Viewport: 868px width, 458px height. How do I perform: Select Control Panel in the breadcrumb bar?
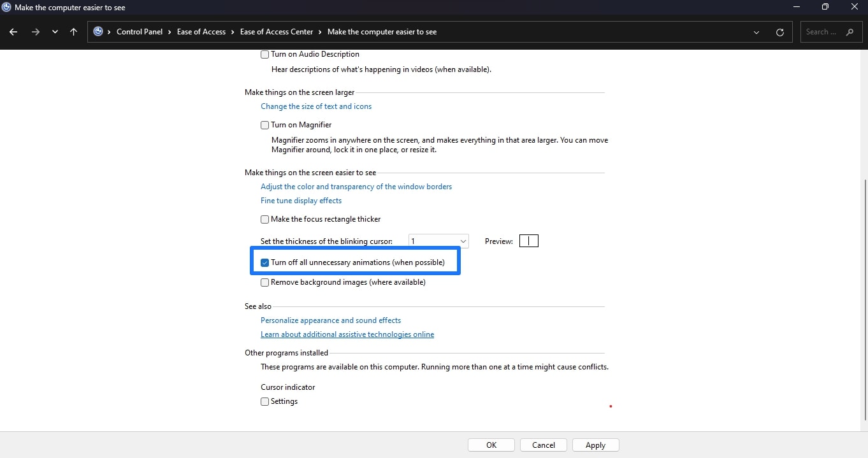click(141, 31)
